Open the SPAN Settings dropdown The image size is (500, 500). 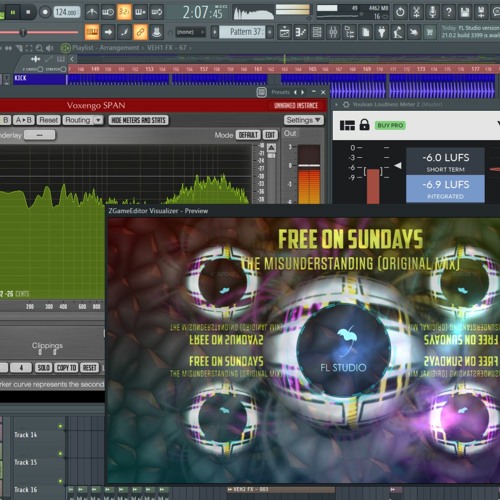coord(303,120)
